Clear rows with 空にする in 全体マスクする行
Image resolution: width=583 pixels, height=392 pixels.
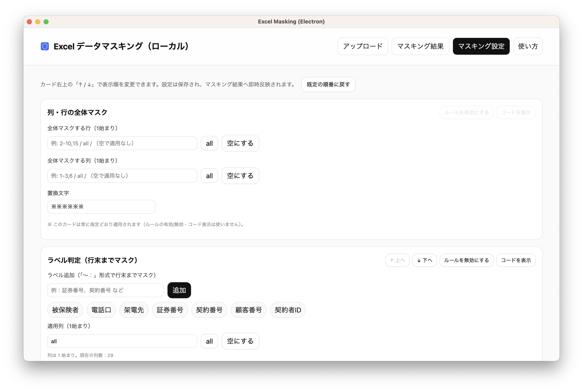(x=240, y=143)
